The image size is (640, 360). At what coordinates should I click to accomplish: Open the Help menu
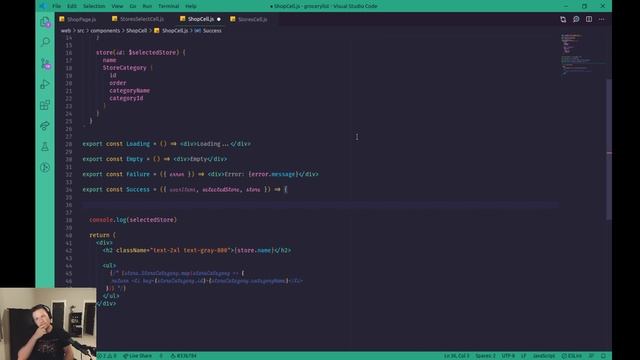(191, 6)
